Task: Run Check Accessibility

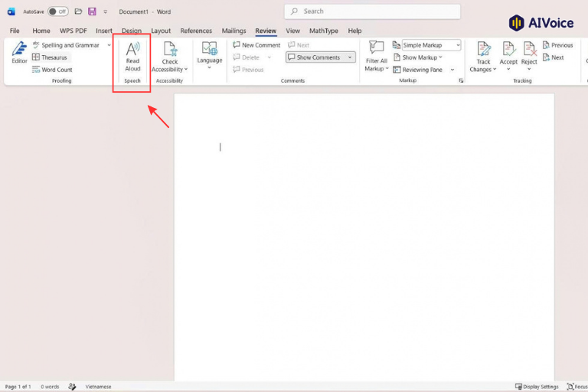Action: [x=169, y=57]
